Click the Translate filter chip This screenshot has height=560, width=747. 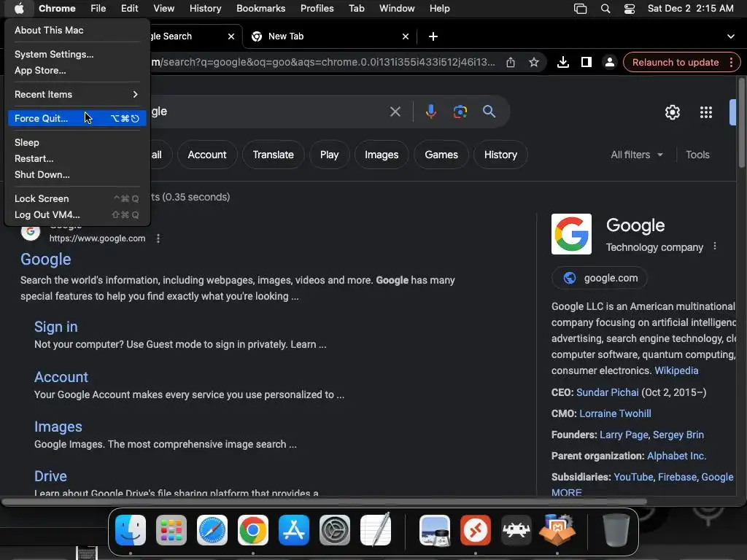pos(273,155)
